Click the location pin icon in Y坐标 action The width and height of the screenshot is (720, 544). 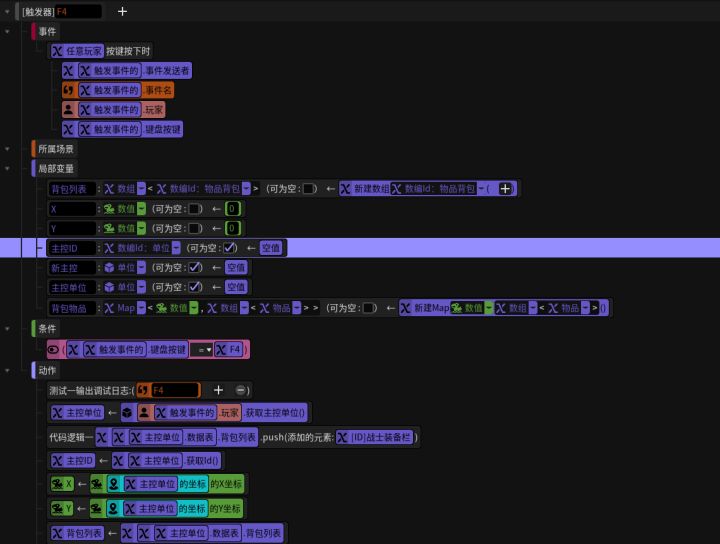(113, 509)
